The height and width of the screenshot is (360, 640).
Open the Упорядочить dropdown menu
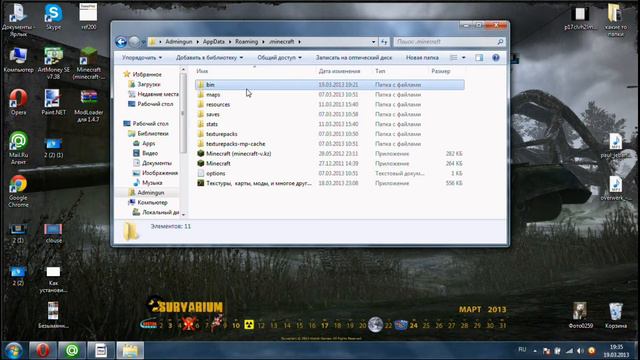tap(142, 58)
